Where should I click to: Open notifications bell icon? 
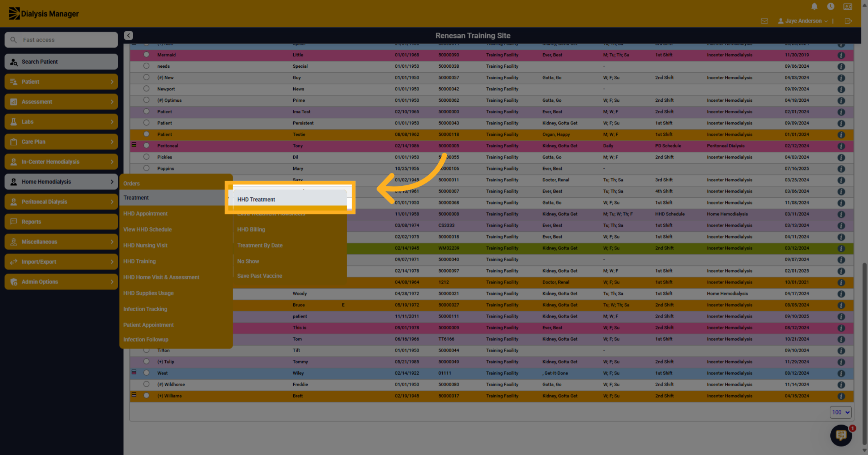[814, 7]
